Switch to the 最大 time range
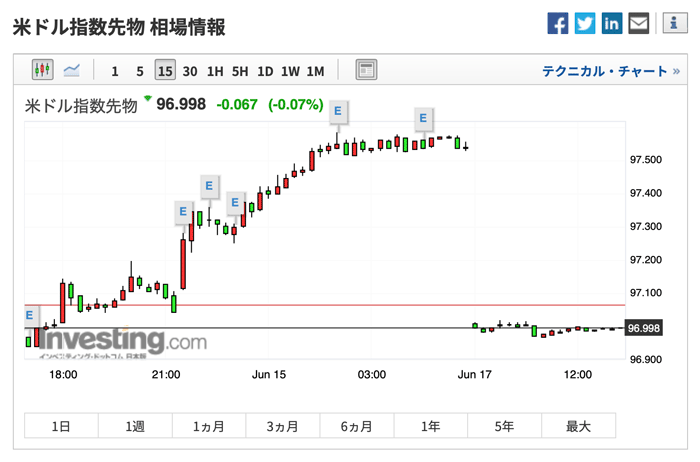 [x=578, y=426]
